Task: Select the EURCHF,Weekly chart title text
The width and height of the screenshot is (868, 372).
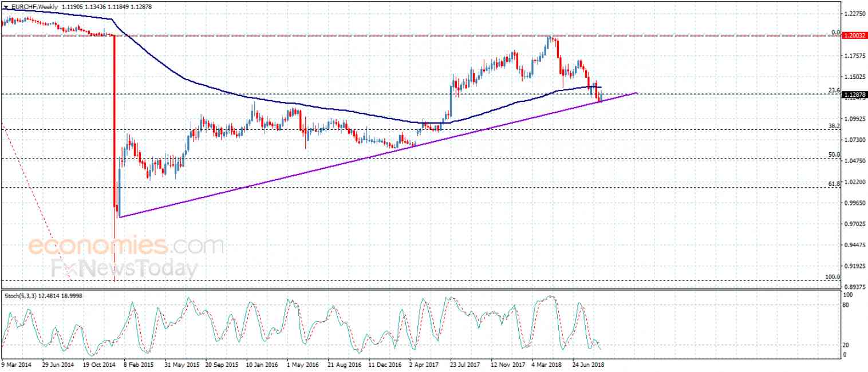Action: (x=34, y=7)
